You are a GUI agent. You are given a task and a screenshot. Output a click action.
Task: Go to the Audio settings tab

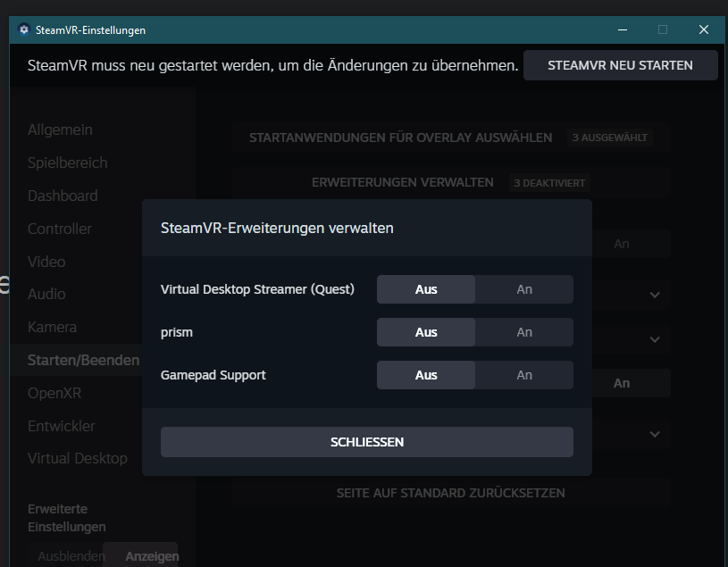tap(46, 294)
